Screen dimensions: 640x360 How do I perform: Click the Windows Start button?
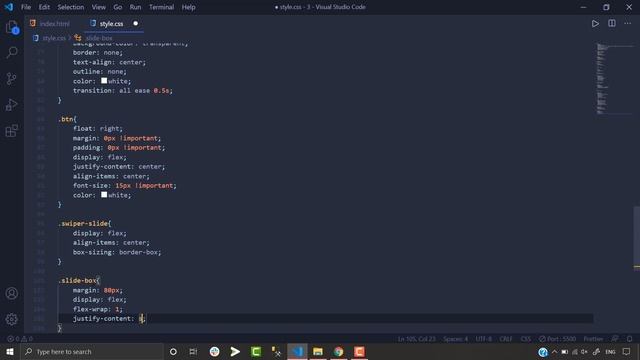pyautogui.click(x=10, y=351)
